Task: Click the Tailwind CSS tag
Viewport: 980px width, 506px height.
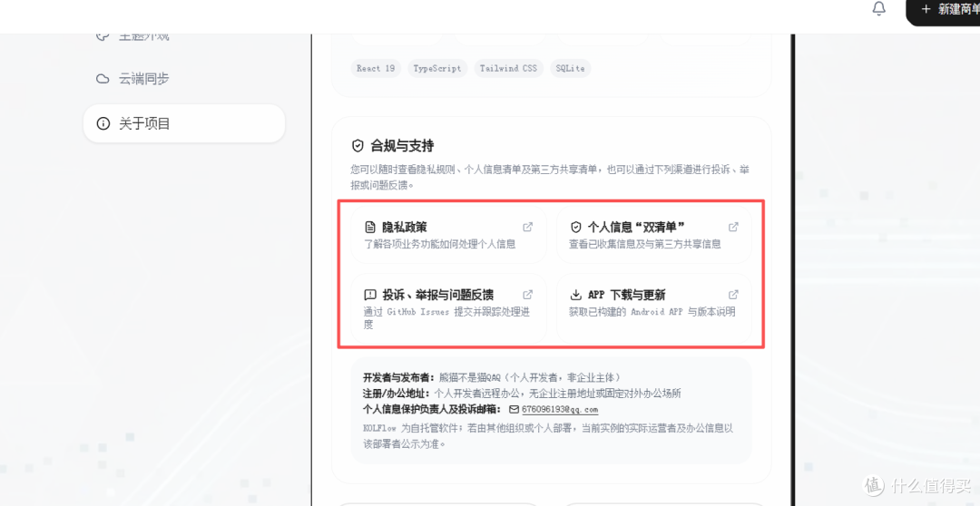Action: click(508, 68)
